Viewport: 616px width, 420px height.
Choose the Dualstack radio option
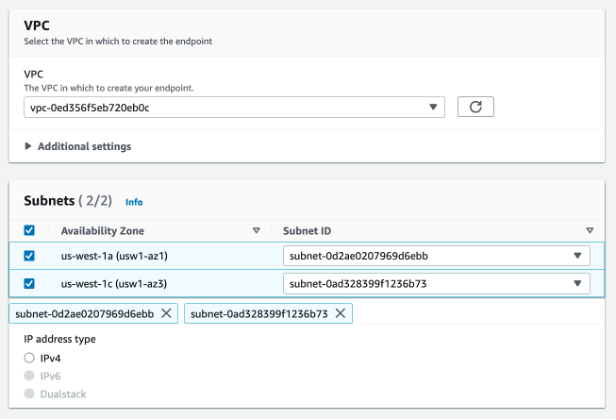click(29, 394)
